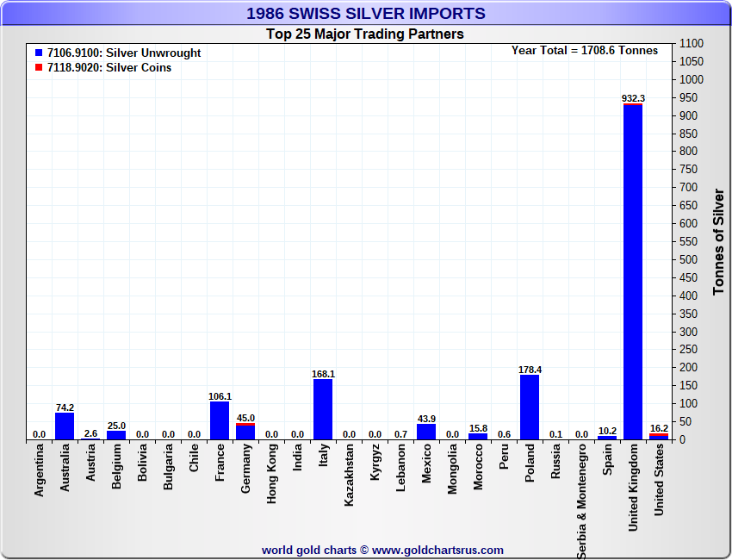Click 'Year Total = 1708.6 Tonnes' text
732x560 pixels.
coord(585,51)
